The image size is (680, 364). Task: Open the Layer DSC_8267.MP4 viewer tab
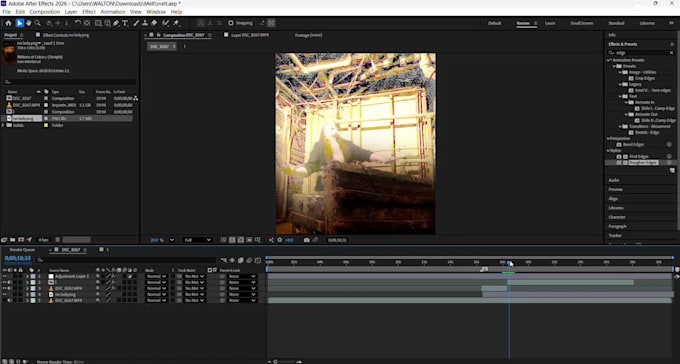(249, 35)
